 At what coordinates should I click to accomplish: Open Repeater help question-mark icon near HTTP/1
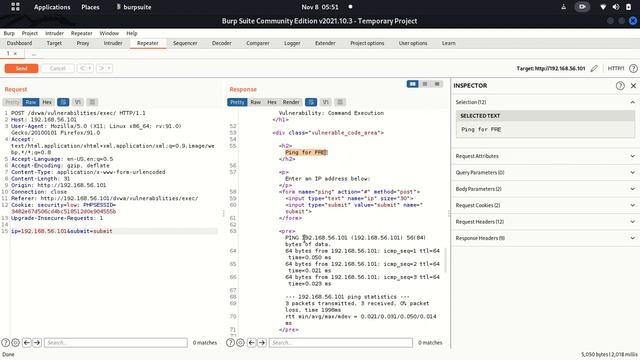[x=633, y=68]
